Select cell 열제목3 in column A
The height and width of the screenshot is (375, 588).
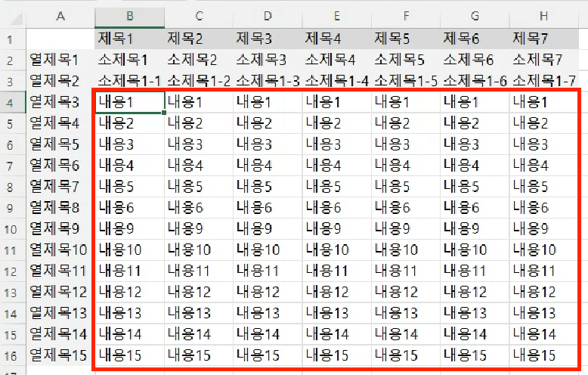click(x=60, y=101)
